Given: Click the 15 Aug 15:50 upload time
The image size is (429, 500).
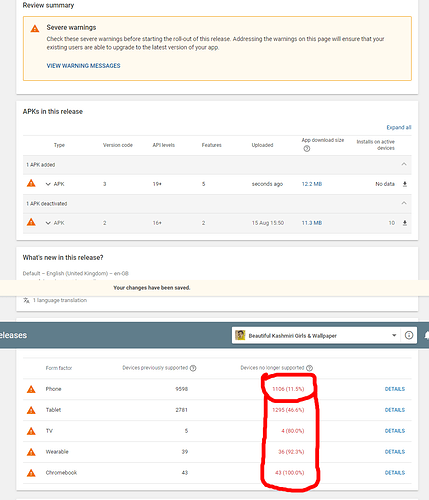Looking at the screenshot, I should point(268,223).
